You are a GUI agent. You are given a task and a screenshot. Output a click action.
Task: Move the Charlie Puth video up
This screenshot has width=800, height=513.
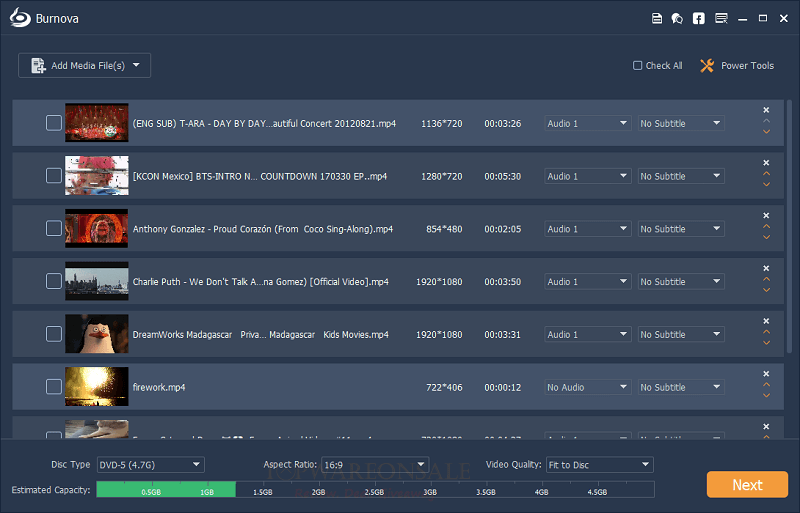pos(766,279)
